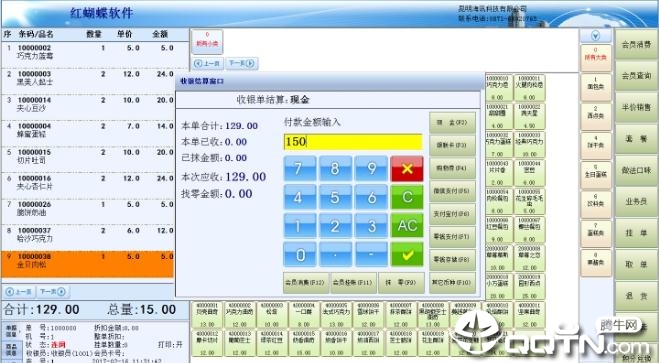
Task: Tap digit 9 on the payment keypad
Action: [x=371, y=168]
